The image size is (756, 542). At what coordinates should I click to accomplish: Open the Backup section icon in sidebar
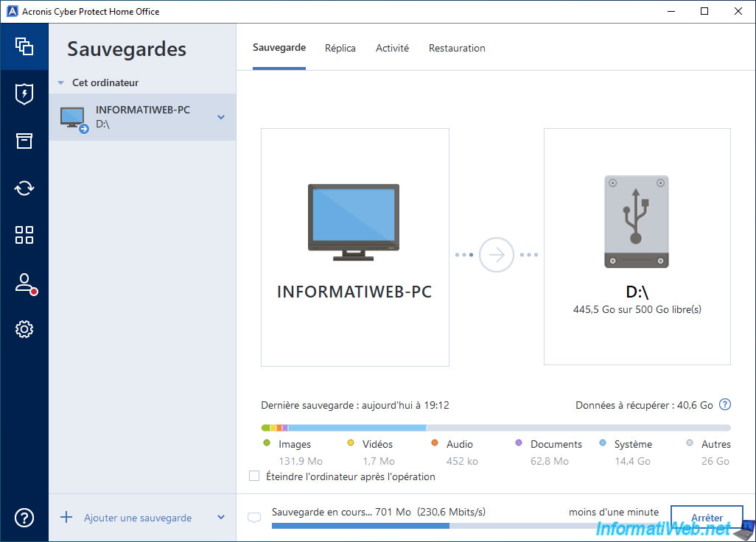pyautogui.click(x=24, y=46)
